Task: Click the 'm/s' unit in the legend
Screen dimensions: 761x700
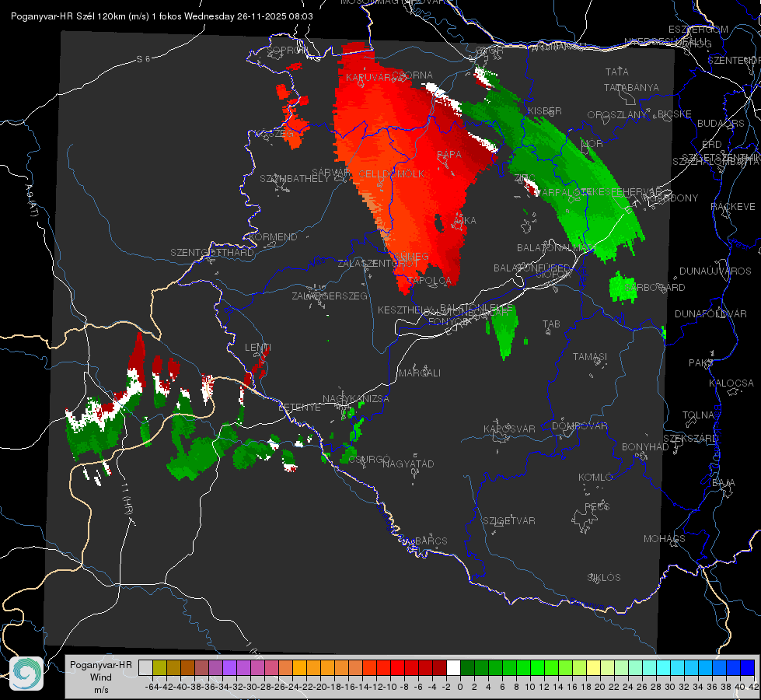Action: [x=101, y=690]
